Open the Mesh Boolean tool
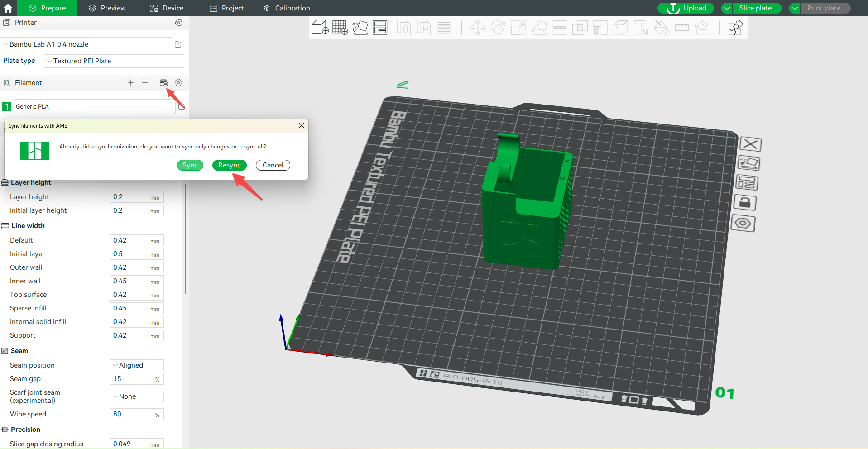Screen dimensions: 868x449 point(580,28)
